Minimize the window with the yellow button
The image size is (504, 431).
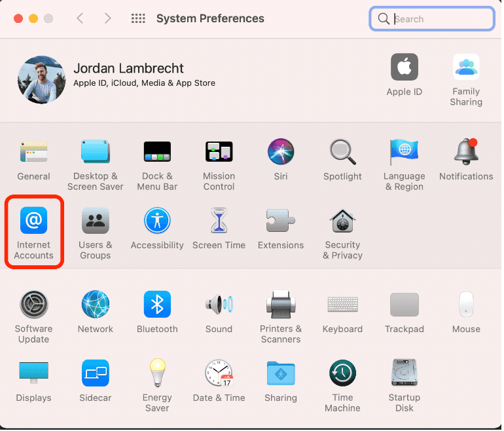point(33,18)
